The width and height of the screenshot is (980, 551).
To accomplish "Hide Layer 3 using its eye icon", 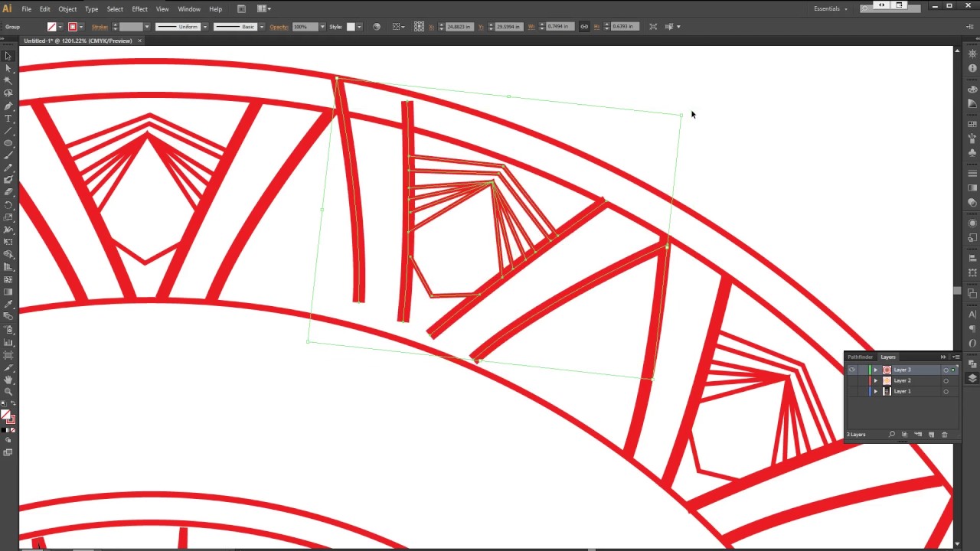I will (851, 370).
